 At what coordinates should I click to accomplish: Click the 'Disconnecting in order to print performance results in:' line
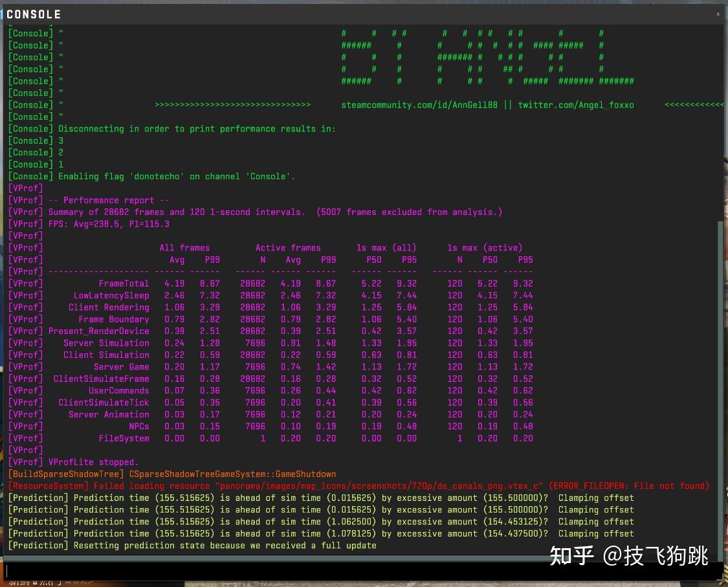click(x=171, y=129)
